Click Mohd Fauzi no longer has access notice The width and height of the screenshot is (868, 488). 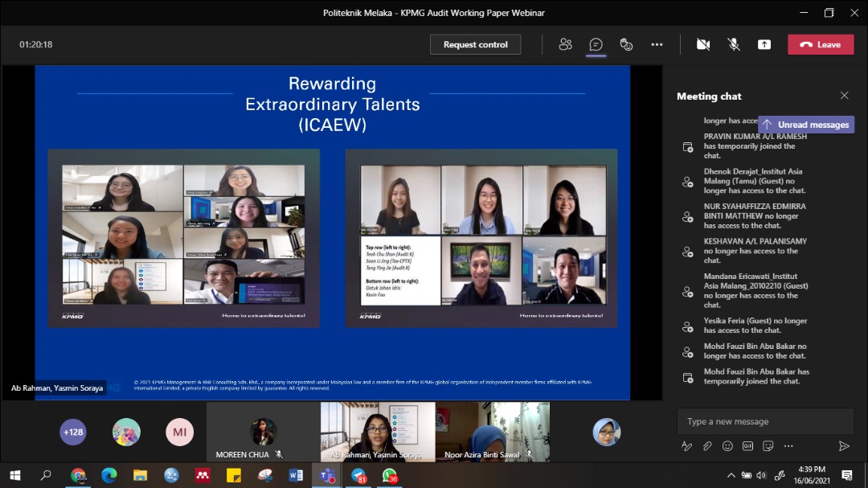(x=755, y=351)
